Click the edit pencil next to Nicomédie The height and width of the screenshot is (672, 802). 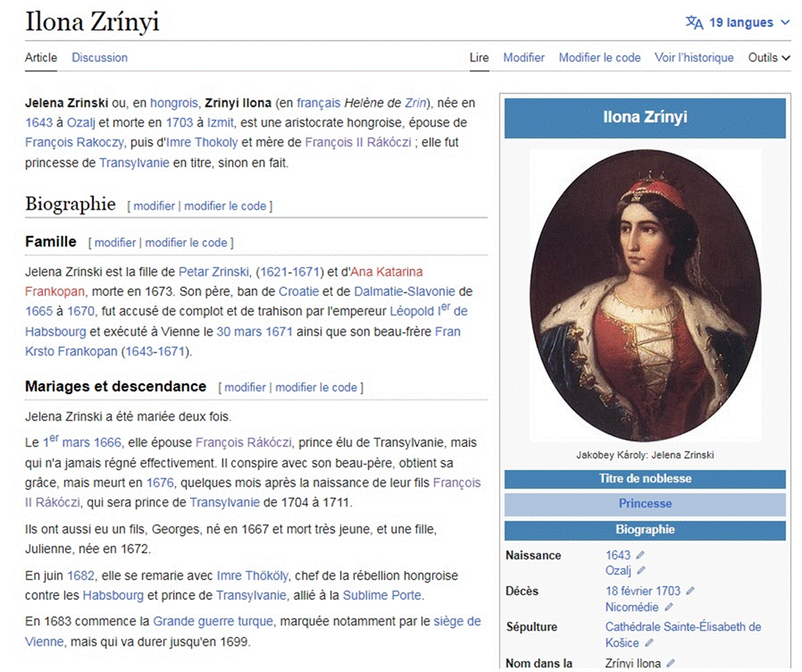(668, 607)
